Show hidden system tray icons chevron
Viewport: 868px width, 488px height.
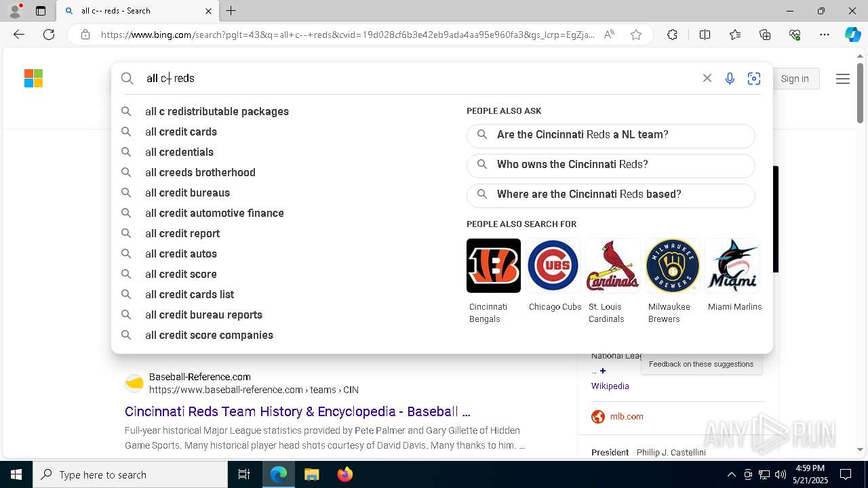[731, 474]
